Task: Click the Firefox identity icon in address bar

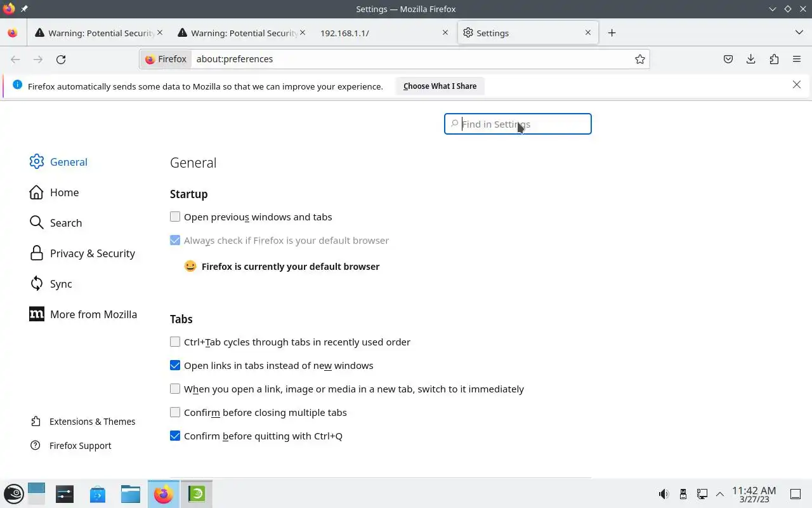Action: point(166,59)
